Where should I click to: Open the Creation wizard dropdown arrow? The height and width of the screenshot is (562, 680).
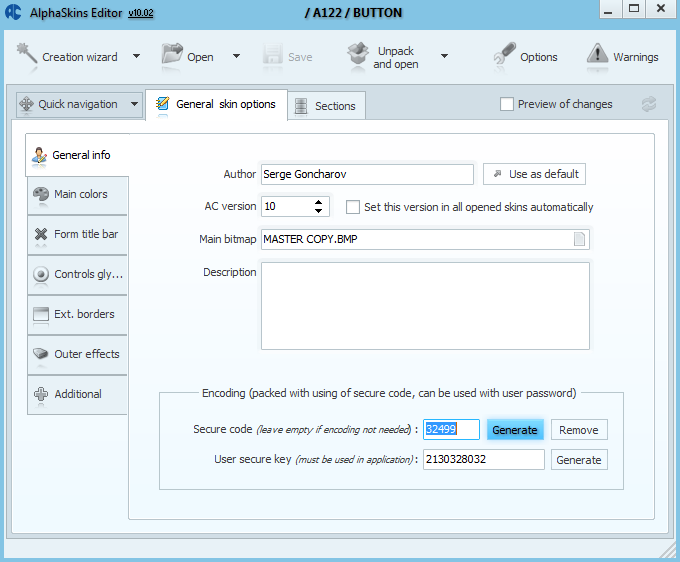[x=136, y=56]
